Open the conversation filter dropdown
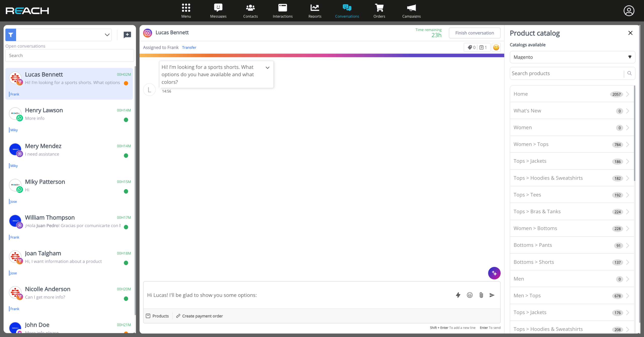This screenshot has width=644, height=337. pyautogui.click(x=107, y=35)
